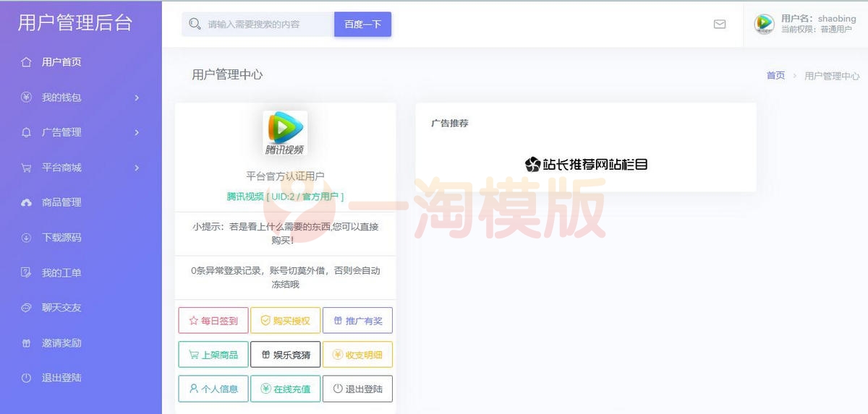
Task: Click the edit icon beside 我的工单
Action: pyautogui.click(x=27, y=272)
